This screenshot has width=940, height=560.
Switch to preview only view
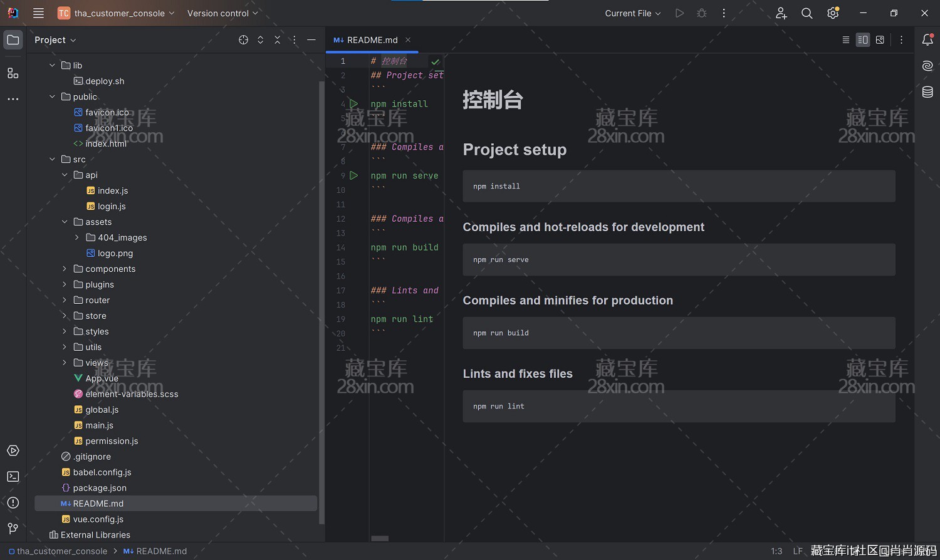coord(880,40)
